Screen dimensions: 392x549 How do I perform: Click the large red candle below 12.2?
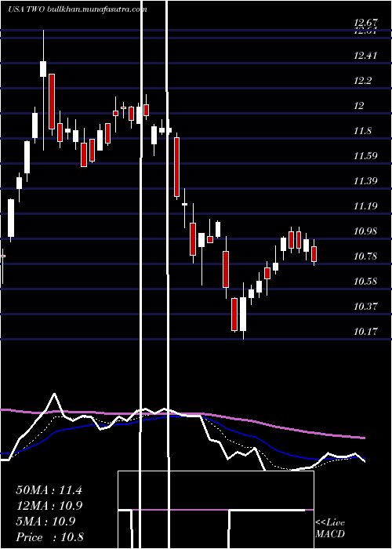coord(52,101)
